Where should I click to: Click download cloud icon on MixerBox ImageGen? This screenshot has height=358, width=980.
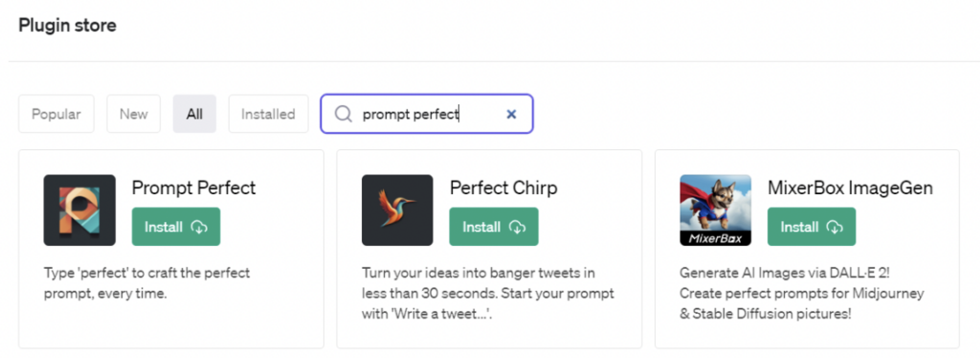[835, 227]
